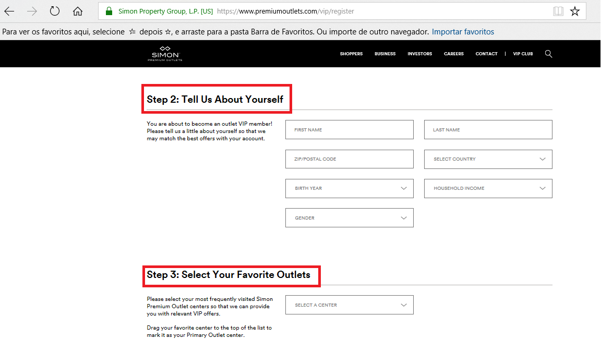Open reading view book icon

point(558,11)
